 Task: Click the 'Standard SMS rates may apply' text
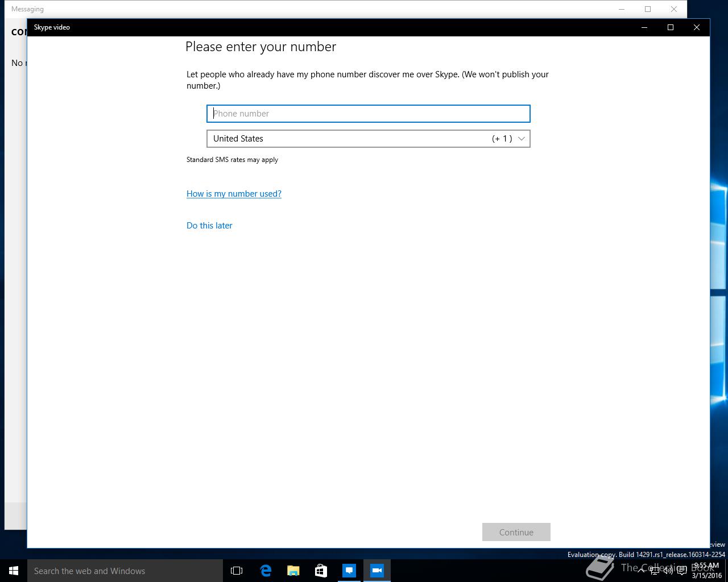click(x=232, y=160)
